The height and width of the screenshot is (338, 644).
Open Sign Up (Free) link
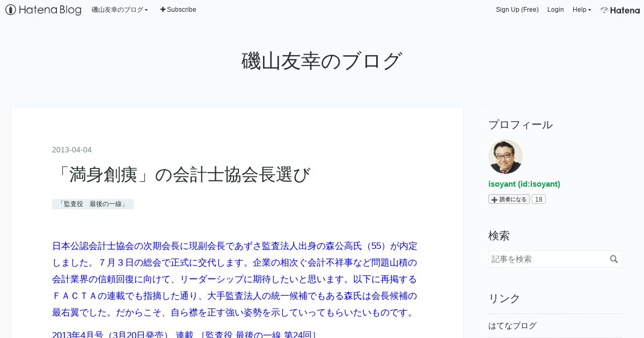point(517,10)
